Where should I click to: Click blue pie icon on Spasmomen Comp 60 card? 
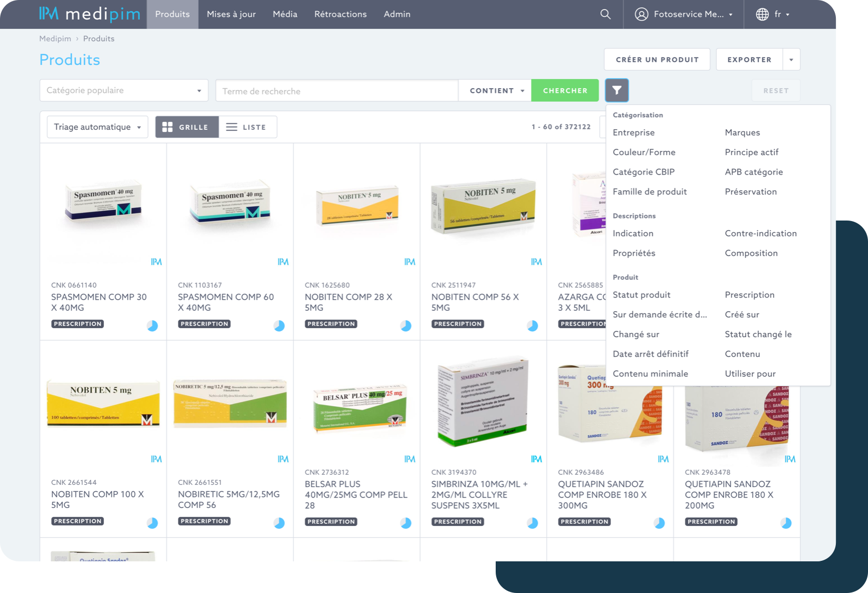pos(279,326)
